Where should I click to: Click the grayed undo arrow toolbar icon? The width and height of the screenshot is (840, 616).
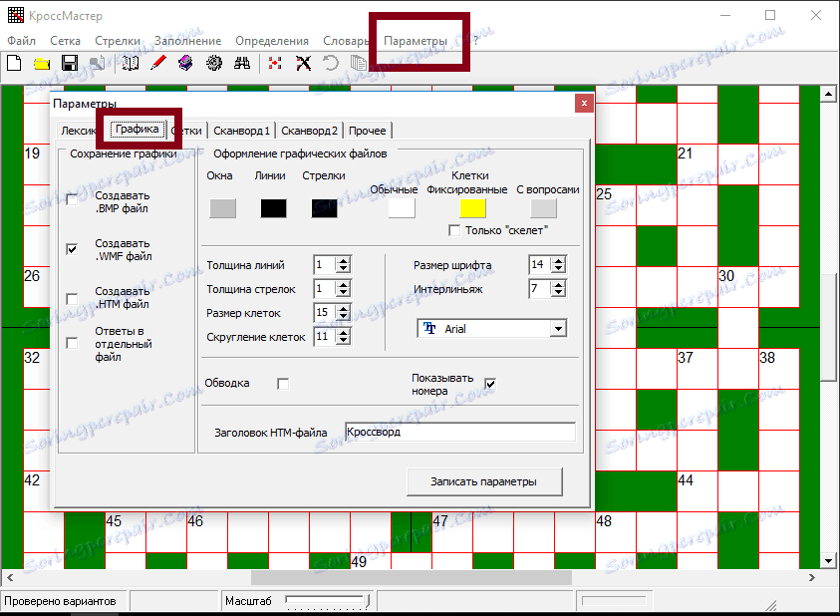(331, 63)
